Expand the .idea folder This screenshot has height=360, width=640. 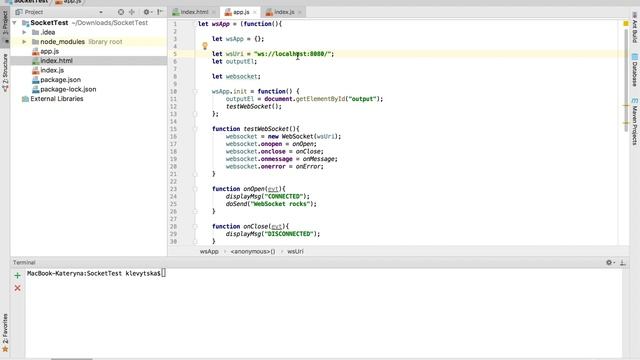coord(24,32)
